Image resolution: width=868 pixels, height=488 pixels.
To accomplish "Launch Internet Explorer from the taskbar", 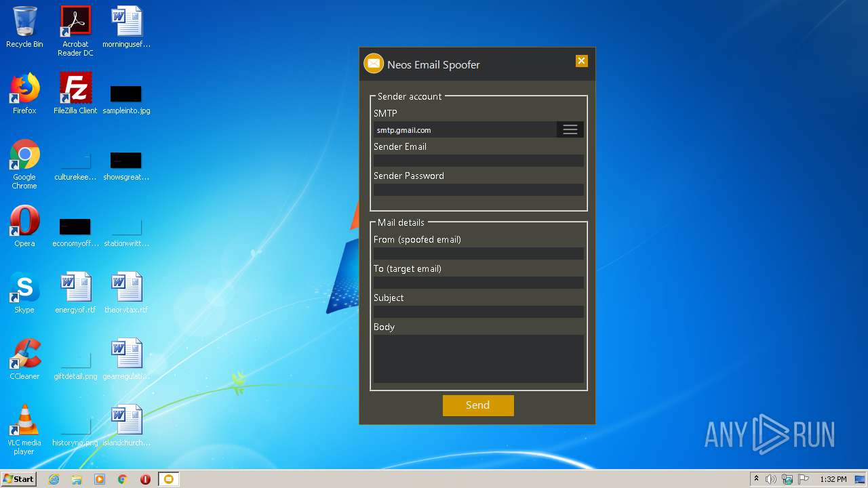I will 54,479.
